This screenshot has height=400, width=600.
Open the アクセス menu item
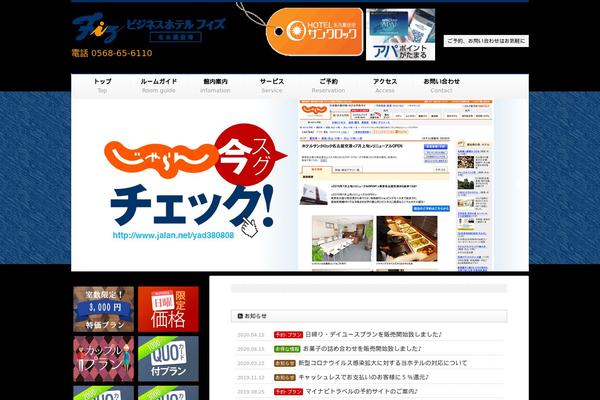tap(385, 86)
